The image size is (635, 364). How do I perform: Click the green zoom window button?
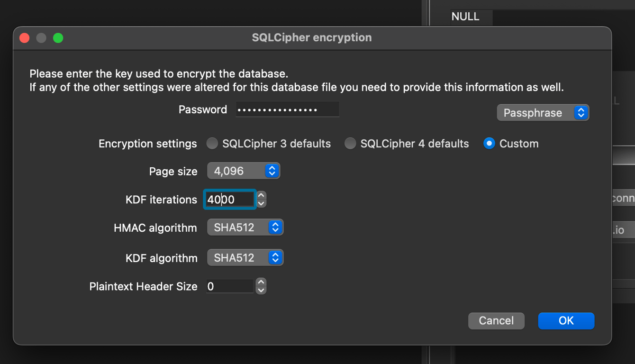[58, 38]
